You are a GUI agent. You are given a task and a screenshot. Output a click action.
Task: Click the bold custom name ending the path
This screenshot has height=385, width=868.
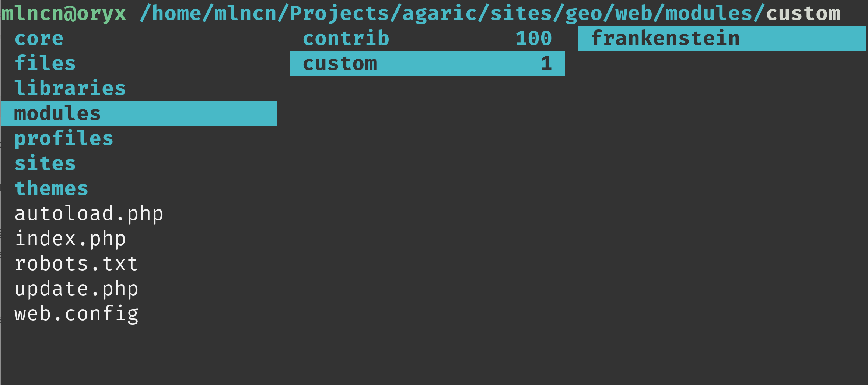(x=803, y=14)
